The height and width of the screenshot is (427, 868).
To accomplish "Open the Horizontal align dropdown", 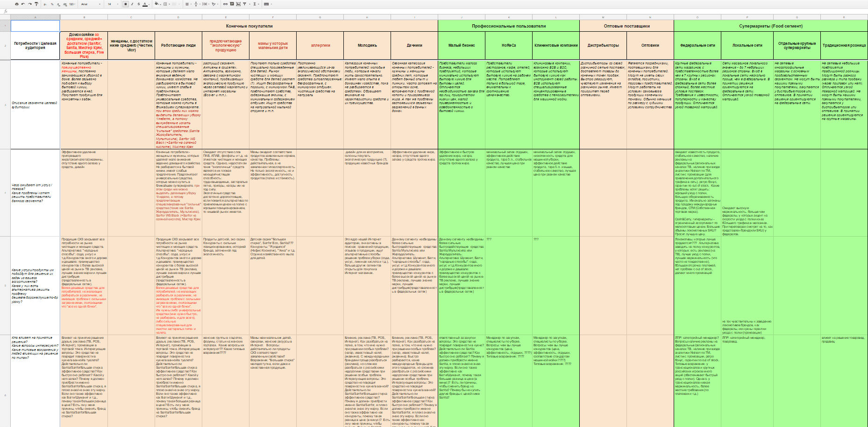I will click(188, 4).
